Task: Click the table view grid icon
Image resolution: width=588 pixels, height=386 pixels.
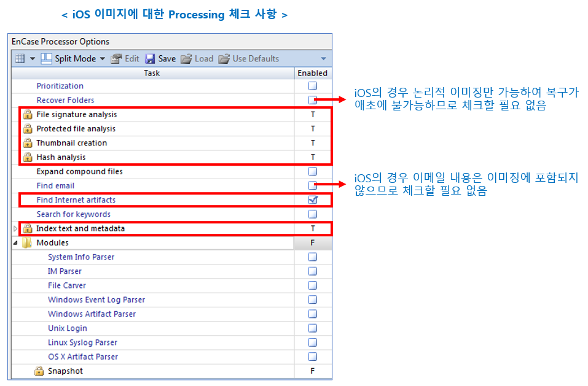Action: click(20, 58)
